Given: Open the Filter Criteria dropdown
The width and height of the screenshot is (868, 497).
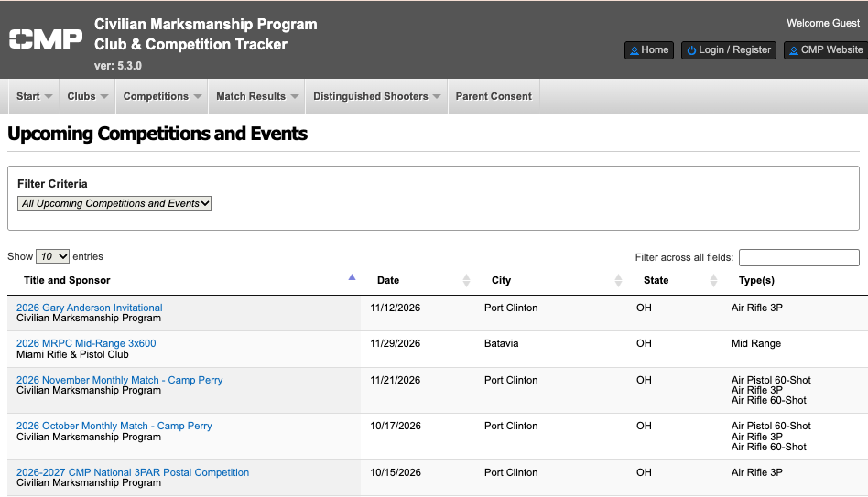Looking at the screenshot, I should click(114, 203).
